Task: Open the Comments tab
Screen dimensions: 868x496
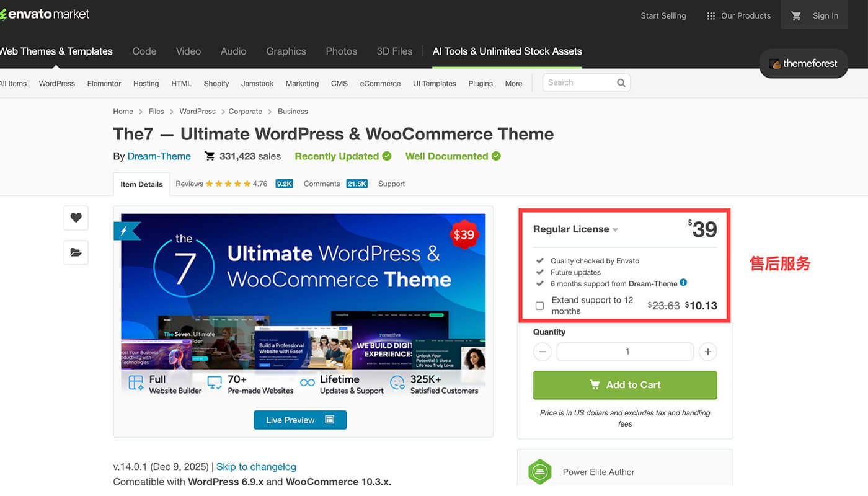Action: (x=322, y=184)
